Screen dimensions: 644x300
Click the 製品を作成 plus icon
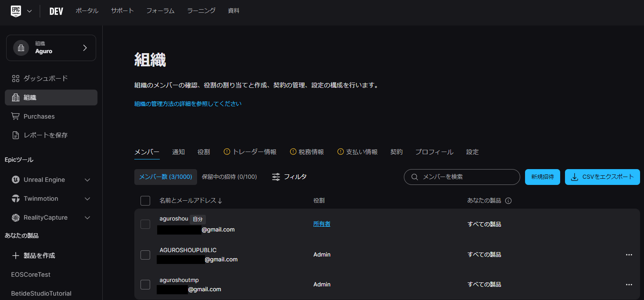16,255
